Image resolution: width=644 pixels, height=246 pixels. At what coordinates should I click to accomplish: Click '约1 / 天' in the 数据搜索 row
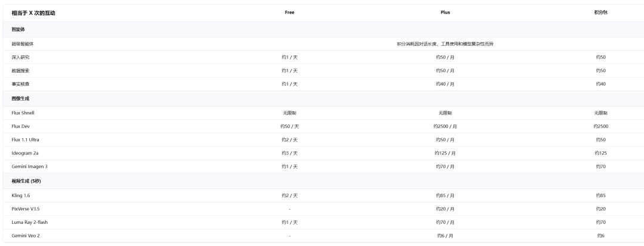(x=290, y=70)
